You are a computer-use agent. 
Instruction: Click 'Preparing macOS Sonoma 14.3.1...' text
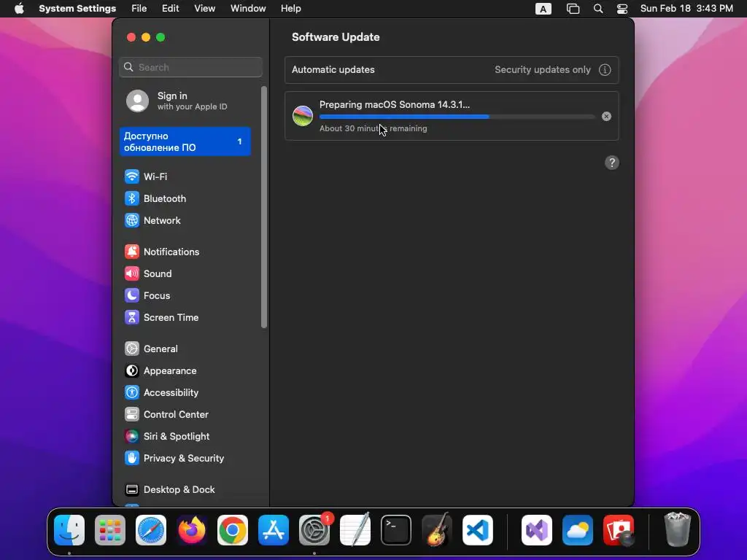[395, 105]
